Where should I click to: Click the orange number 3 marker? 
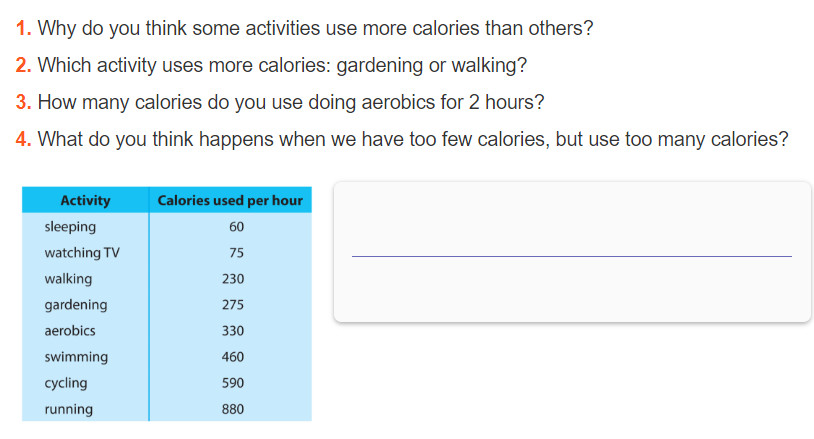(23, 102)
